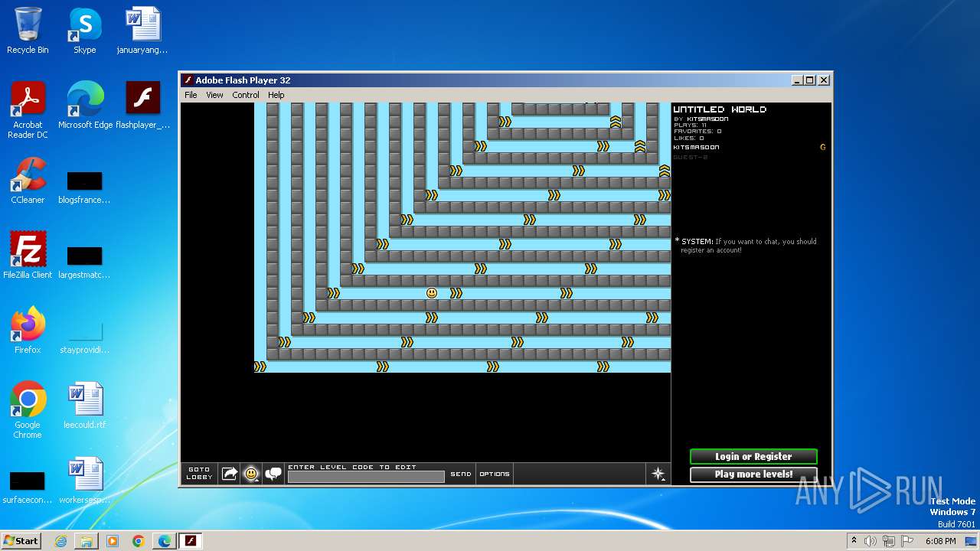Launch Acrobat Reader DC shortcut
The image size is (980, 551).
pos(28,110)
